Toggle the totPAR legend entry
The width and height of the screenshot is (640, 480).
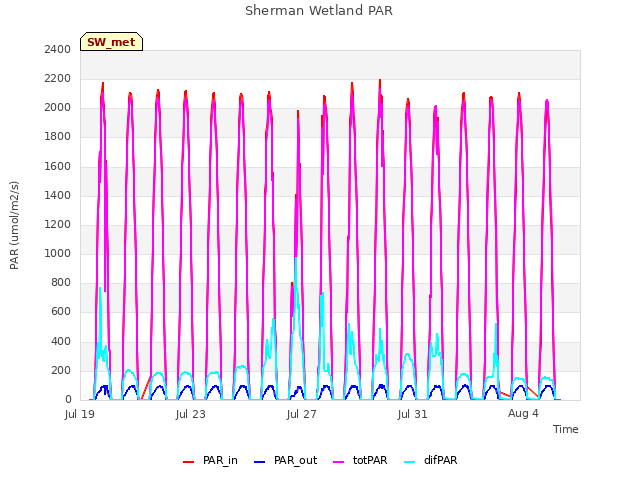pyautogui.click(x=360, y=461)
